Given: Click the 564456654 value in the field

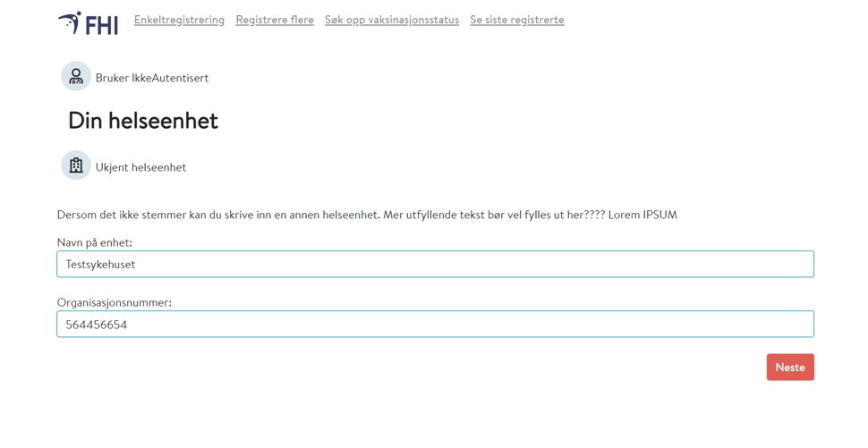Looking at the screenshot, I should (96, 325).
